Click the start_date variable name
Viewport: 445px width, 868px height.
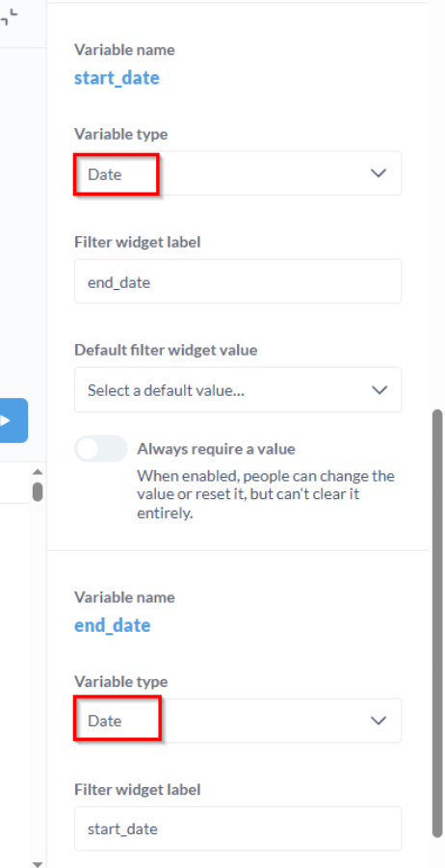coord(117,77)
